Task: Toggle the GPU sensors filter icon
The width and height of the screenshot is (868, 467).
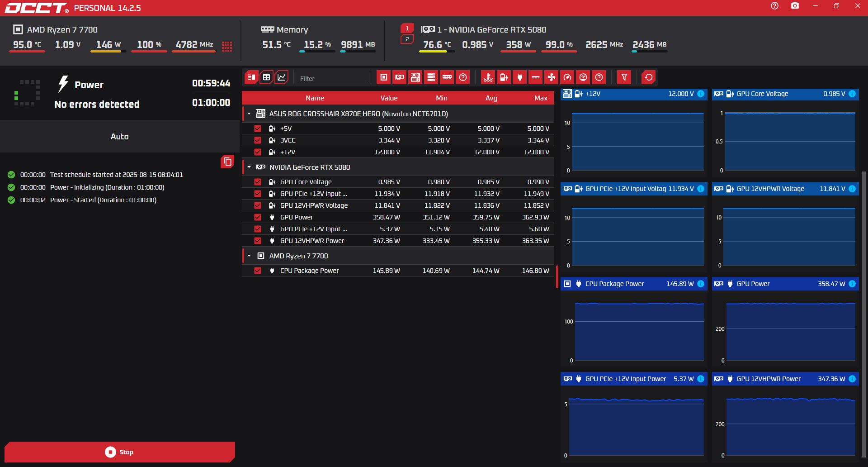Action: coord(400,77)
